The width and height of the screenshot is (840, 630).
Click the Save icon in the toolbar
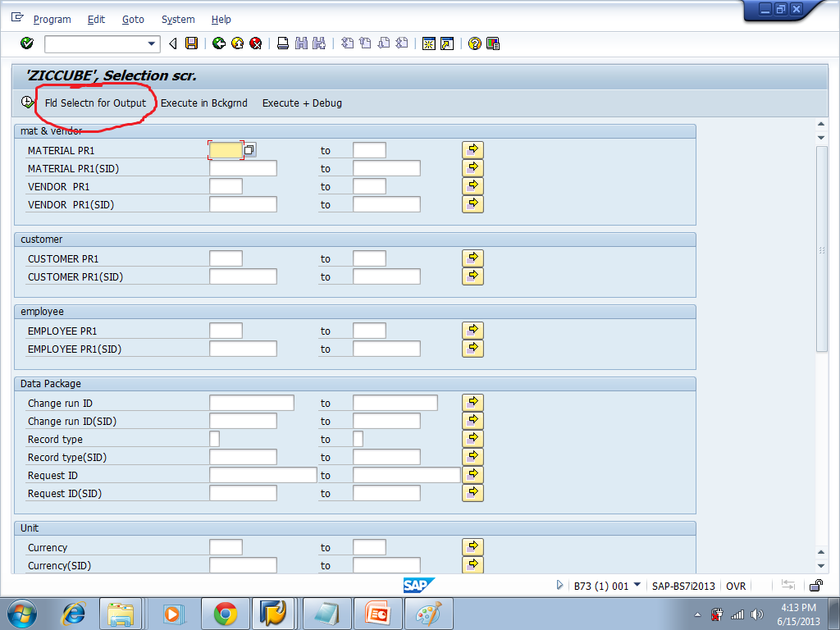[190, 43]
